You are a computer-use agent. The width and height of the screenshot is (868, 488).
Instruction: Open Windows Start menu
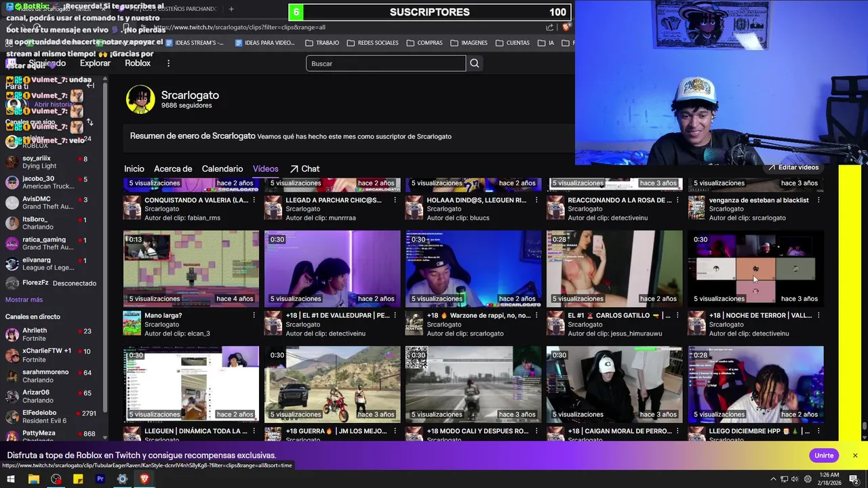(x=11, y=479)
